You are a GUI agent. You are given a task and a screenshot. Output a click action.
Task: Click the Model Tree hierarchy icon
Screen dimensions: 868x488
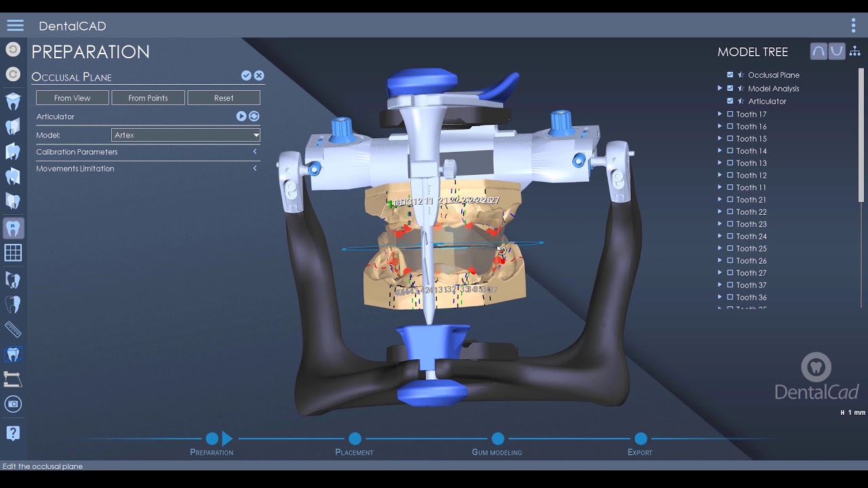(855, 52)
